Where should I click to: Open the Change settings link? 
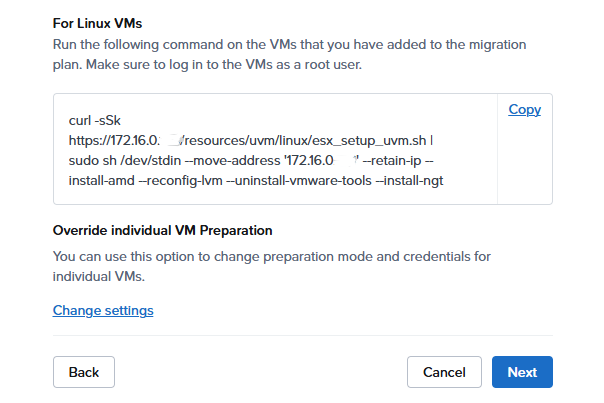tap(103, 310)
